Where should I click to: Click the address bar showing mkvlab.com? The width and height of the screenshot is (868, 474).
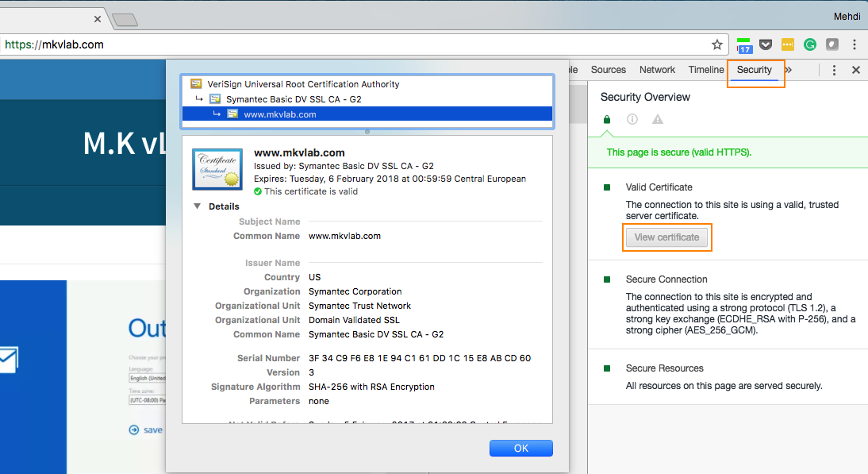pyautogui.click(x=357, y=44)
